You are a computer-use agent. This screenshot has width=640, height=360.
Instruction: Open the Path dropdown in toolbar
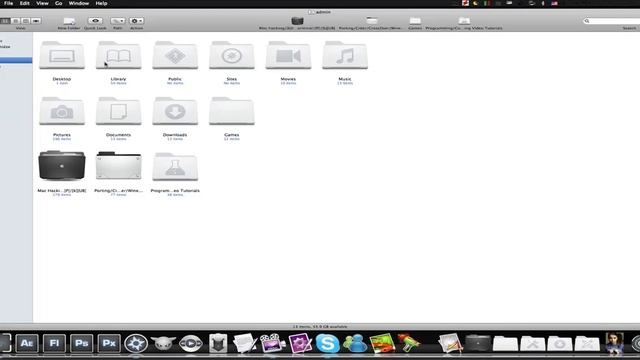tap(118, 21)
